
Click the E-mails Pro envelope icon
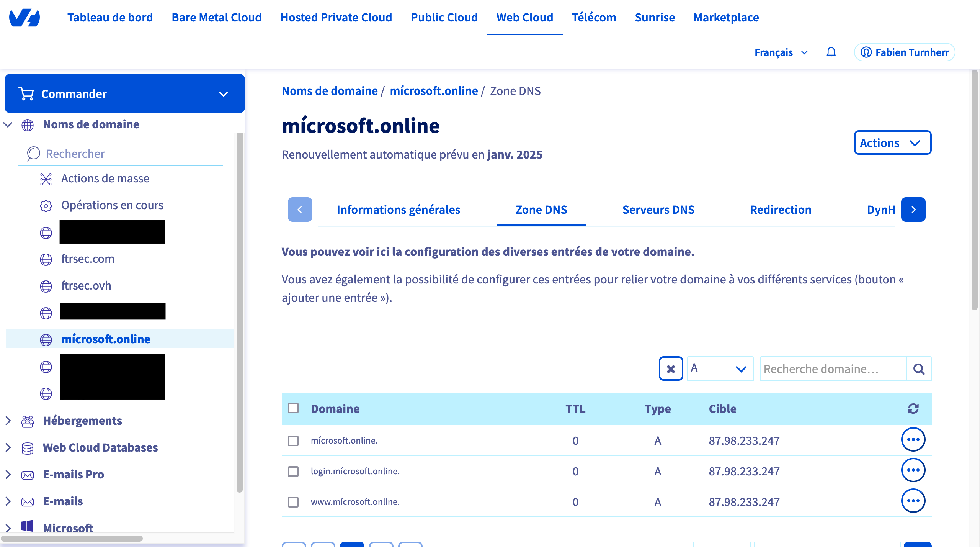pos(28,475)
